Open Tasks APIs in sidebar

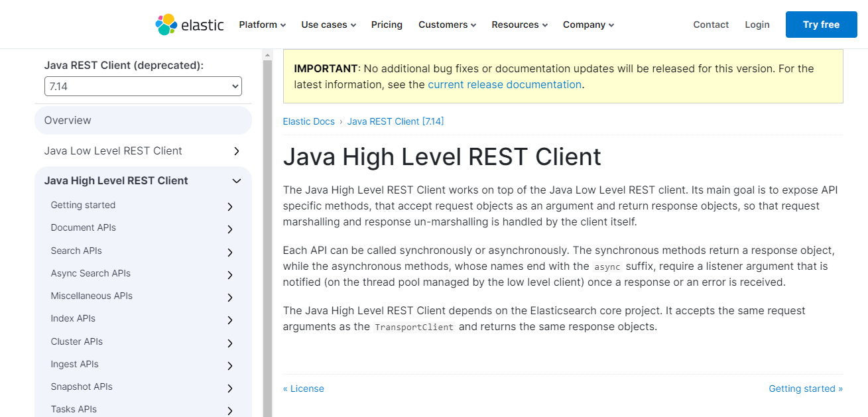[74, 409]
